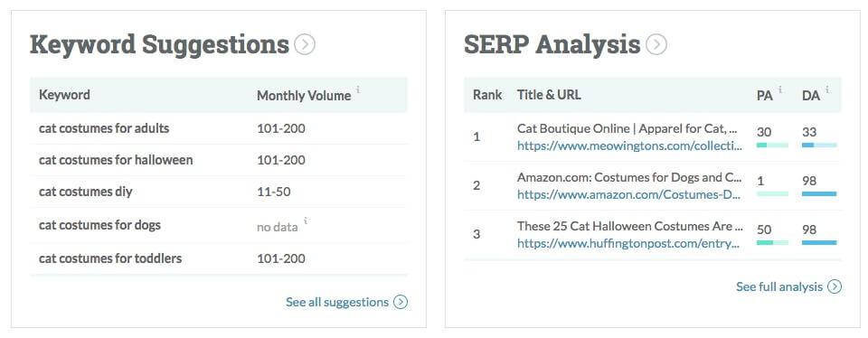Click the PA column info icon
Screen dimensions: 868x338
(780, 89)
